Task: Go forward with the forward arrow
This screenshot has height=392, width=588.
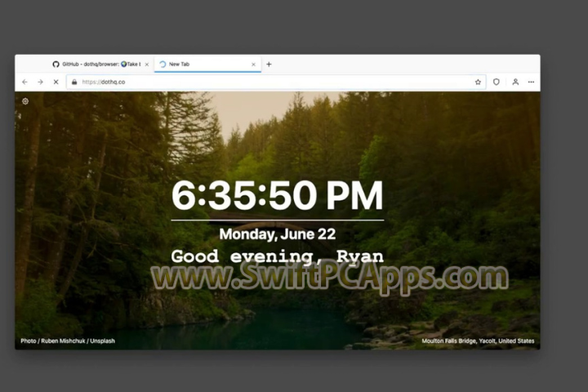Action: click(x=40, y=82)
